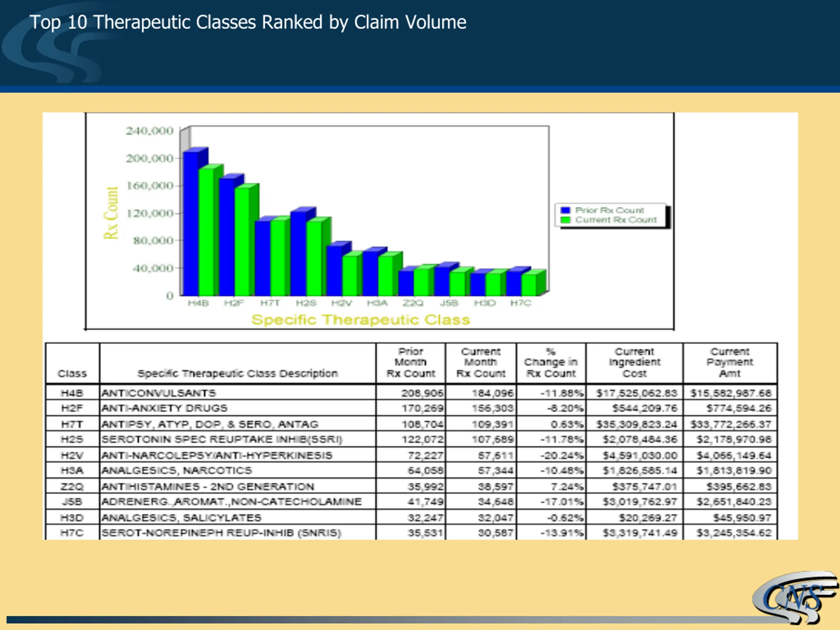The width and height of the screenshot is (840, 630).
Task: Click the 'Class' column header
Action: [x=72, y=374]
